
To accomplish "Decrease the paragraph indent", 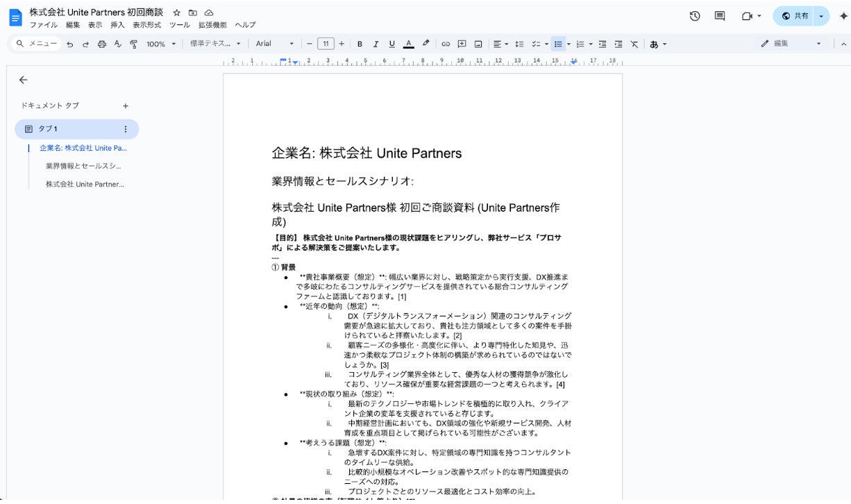I will click(x=603, y=44).
